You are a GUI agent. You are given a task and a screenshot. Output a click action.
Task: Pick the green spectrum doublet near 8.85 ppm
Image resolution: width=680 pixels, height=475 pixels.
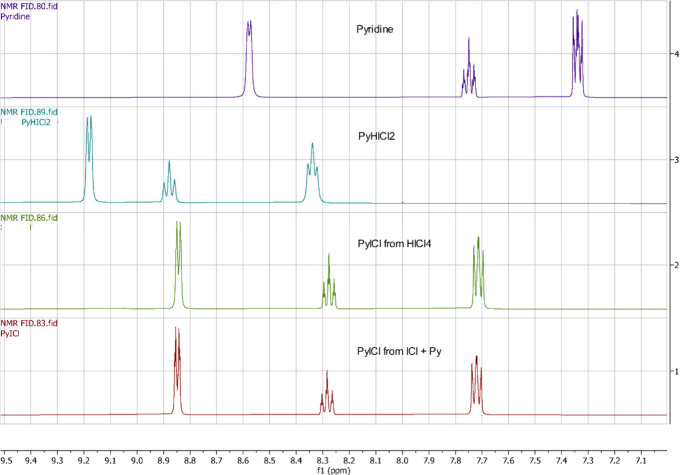(178, 265)
